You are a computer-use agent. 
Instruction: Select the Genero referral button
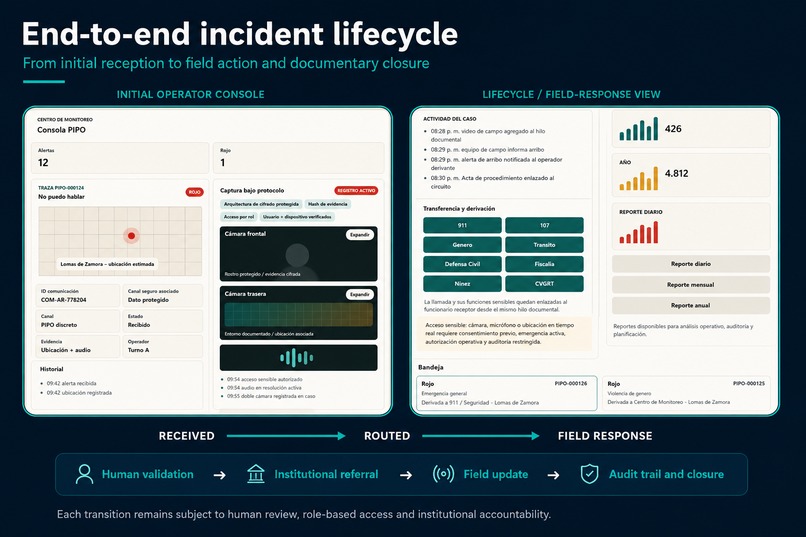[x=462, y=245]
